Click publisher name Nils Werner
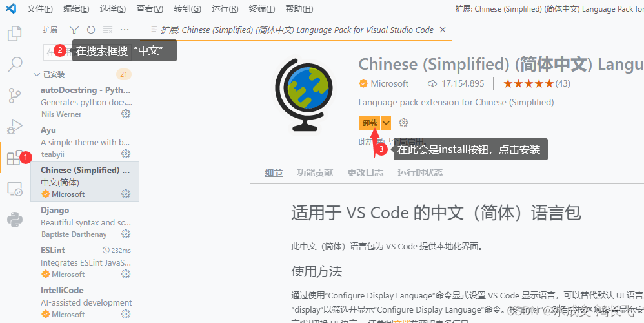Screen dimensions: 644x323 coord(61,114)
